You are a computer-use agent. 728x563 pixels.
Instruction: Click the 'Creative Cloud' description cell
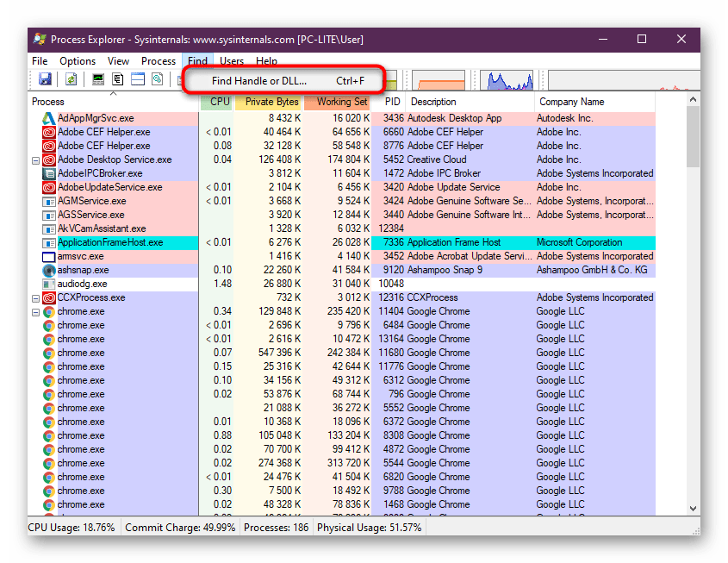tap(437, 160)
